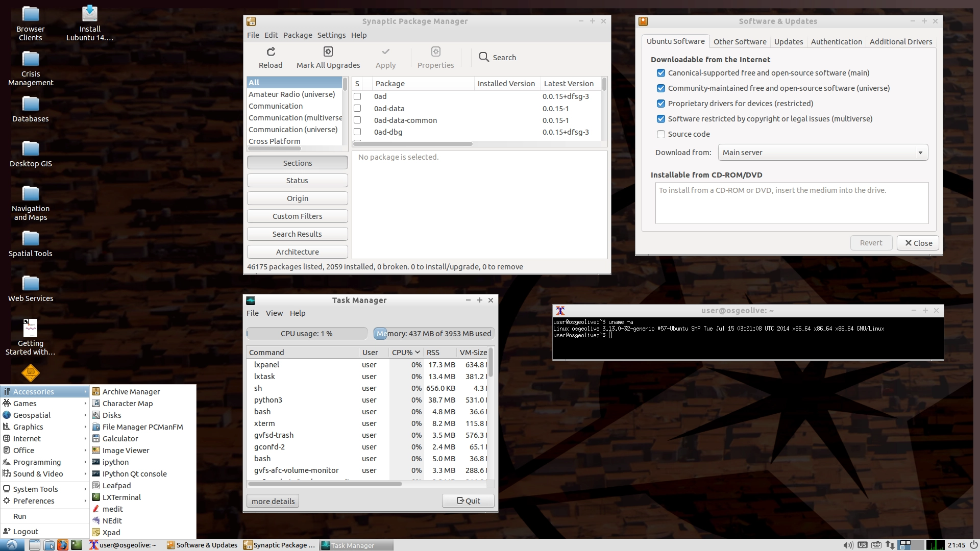Click volume speaker tray icon
This screenshot has height=551, width=980.
[848, 545]
